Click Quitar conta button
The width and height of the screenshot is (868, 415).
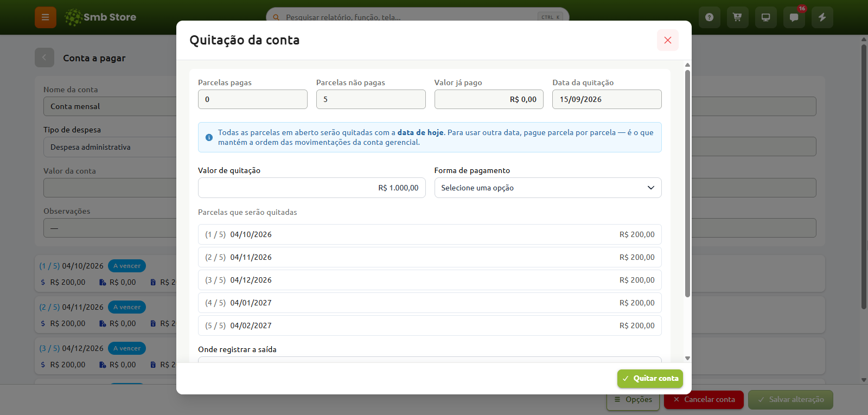pos(650,379)
